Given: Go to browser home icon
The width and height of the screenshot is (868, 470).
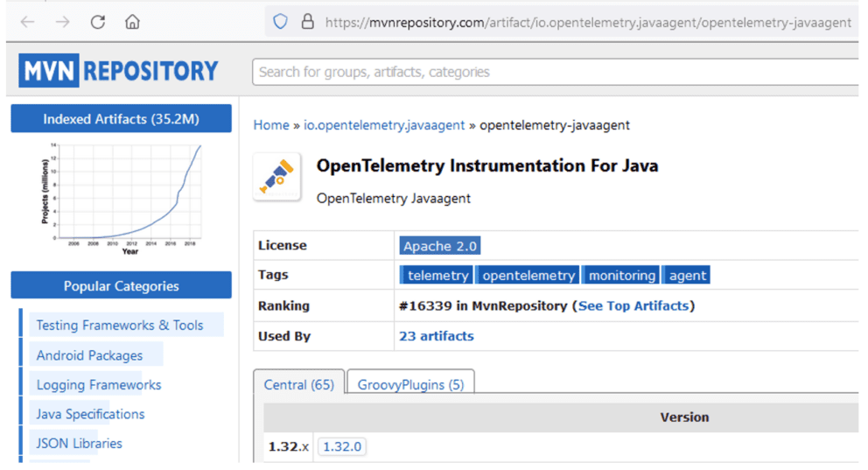Looking at the screenshot, I should point(132,22).
